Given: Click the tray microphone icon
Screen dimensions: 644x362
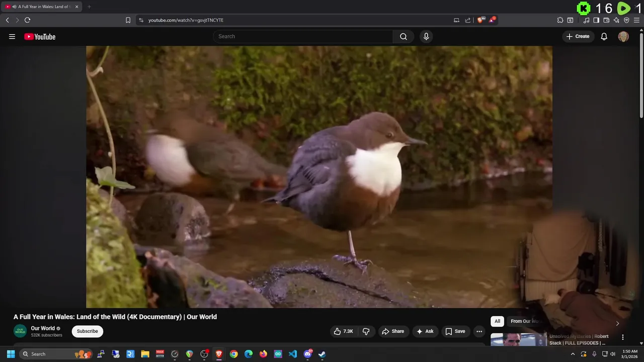Looking at the screenshot, I should click(594, 354).
